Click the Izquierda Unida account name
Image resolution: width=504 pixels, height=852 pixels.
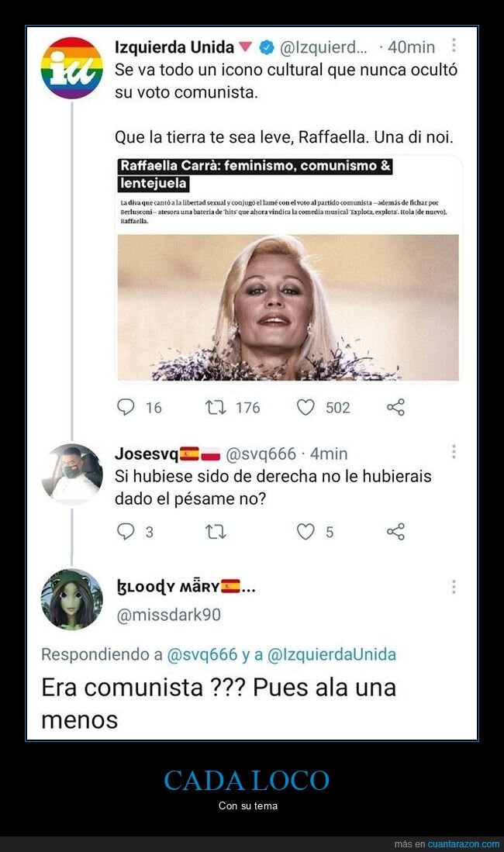pos(174,47)
